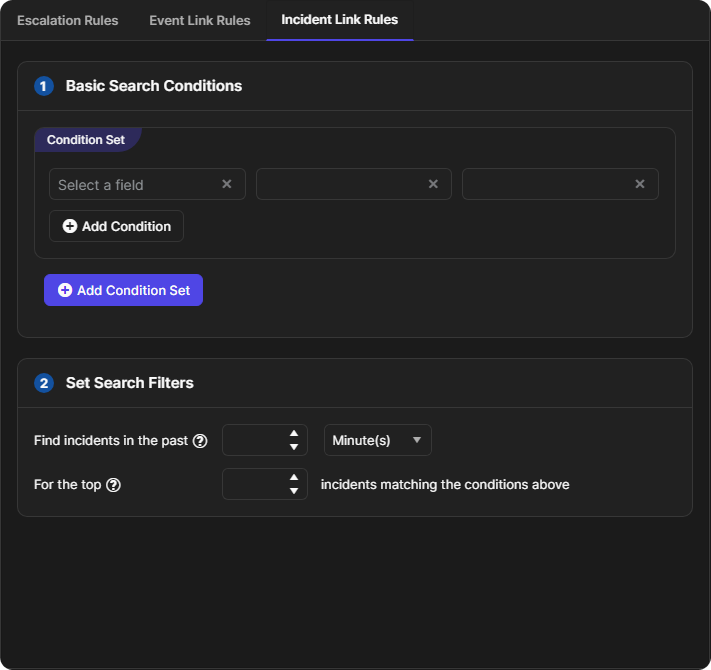Click the Set Search Filters heading
Viewport: 711px width, 670px height.
point(130,383)
